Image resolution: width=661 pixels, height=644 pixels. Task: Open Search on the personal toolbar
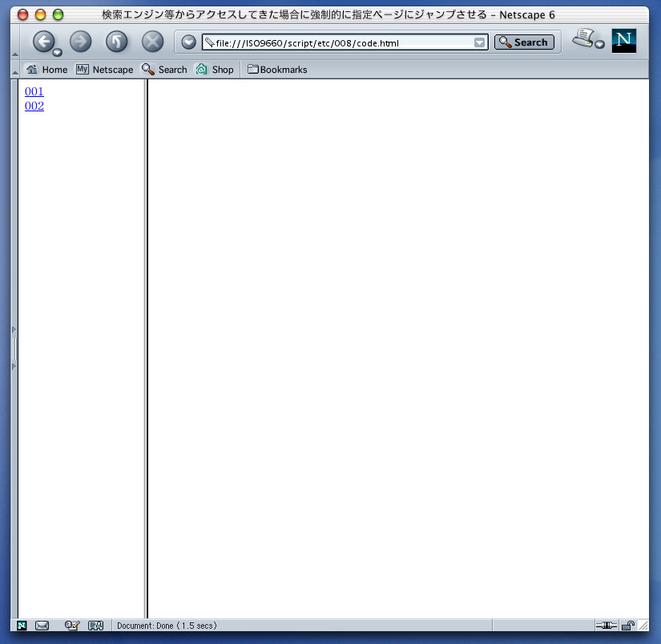164,70
